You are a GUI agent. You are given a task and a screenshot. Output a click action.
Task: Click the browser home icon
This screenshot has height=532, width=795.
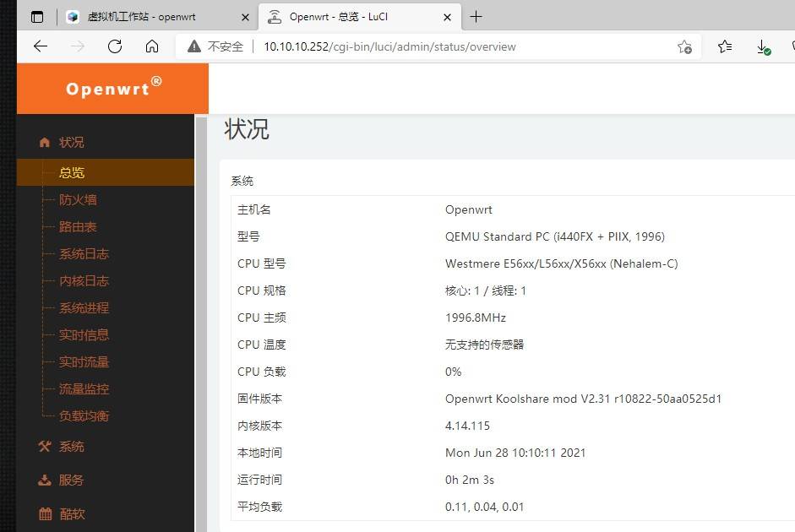[x=152, y=46]
